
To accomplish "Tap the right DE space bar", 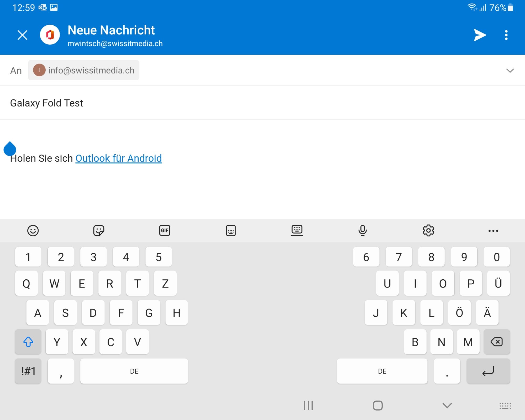I will [x=382, y=371].
